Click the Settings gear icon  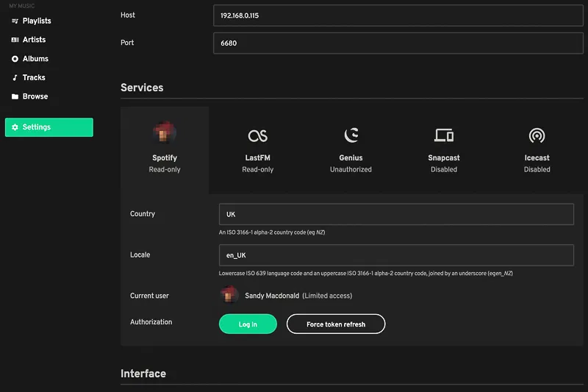[15, 127]
